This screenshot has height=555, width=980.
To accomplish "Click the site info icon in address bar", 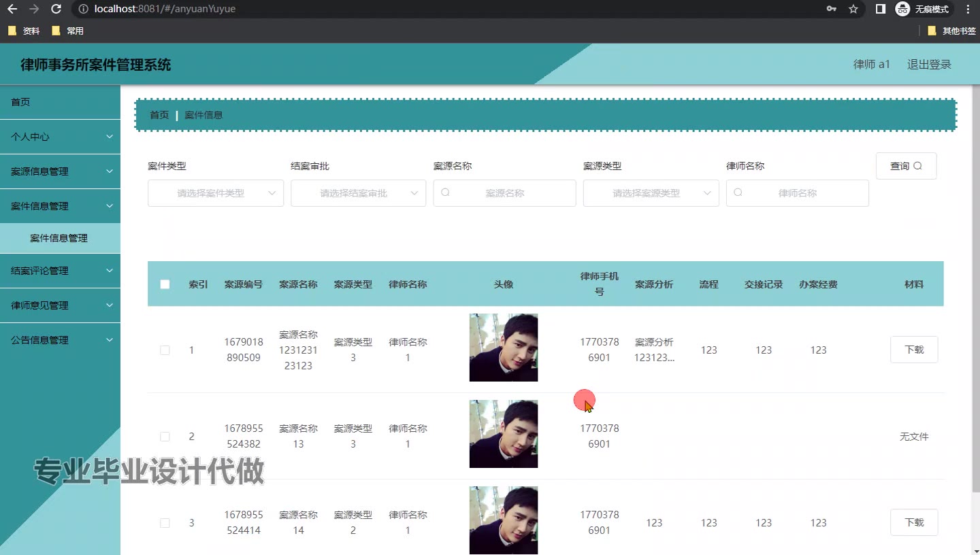I will [83, 10].
